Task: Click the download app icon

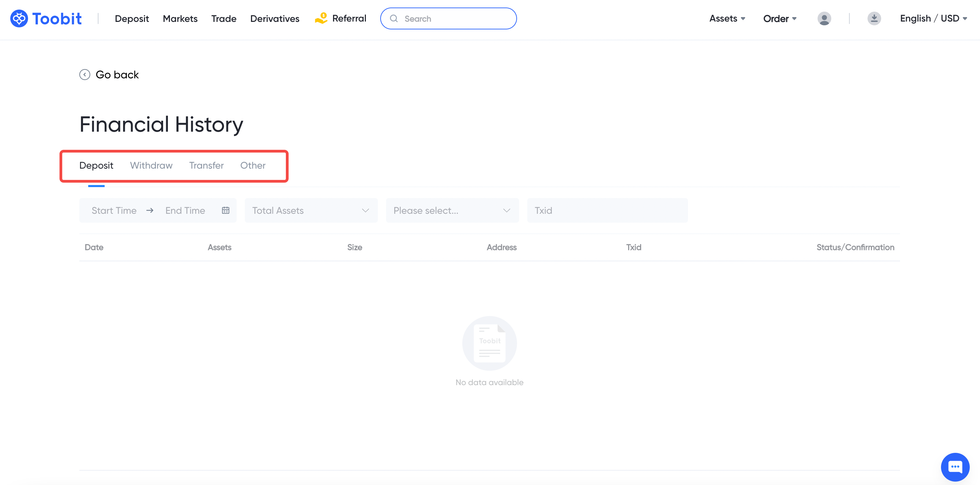Action: coord(874,18)
